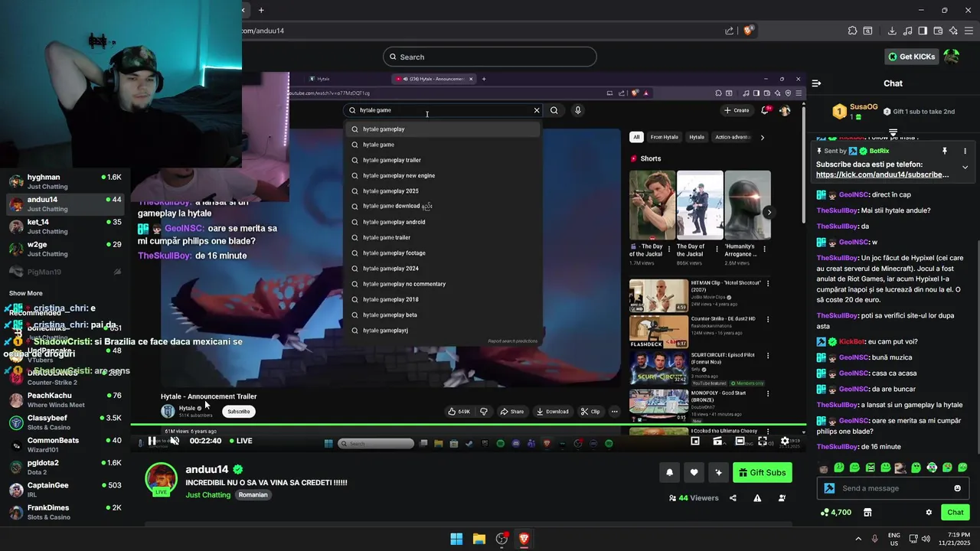This screenshot has height=551, width=980.
Task: Unpin the BotRix pinned message
Action: (944, 151)
